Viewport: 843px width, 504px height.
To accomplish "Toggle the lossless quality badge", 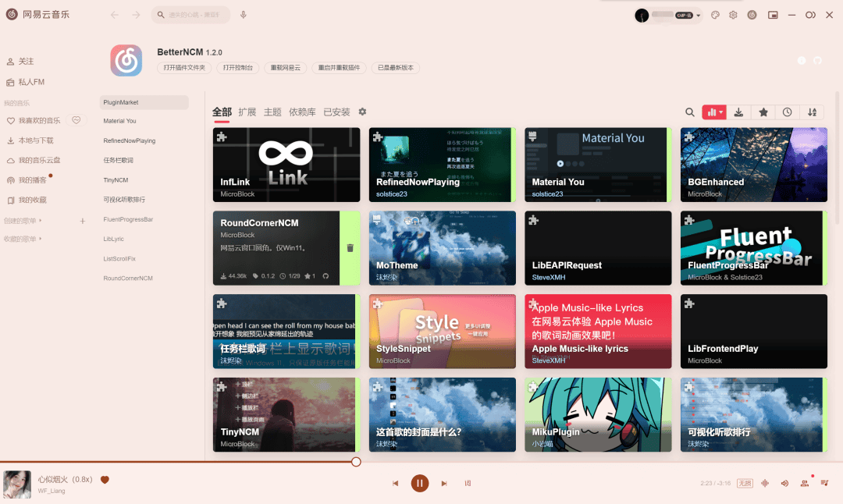I will tap(745, 484).
